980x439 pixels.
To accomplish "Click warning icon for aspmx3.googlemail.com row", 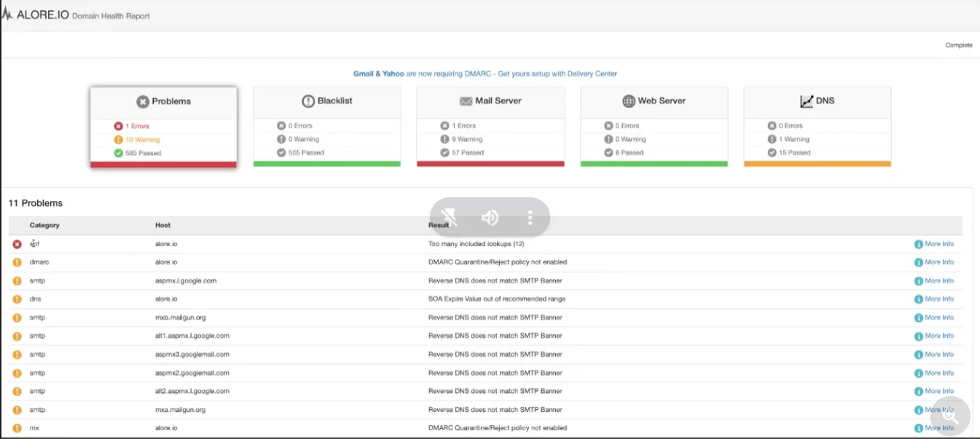I will pyautogui.click(x=17, y=355).
